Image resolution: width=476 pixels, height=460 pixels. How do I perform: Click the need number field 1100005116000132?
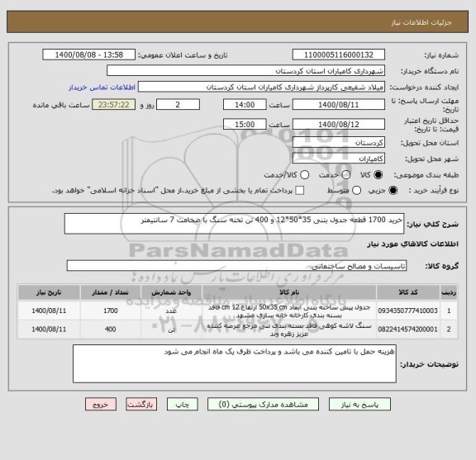[x=339, y=55]
